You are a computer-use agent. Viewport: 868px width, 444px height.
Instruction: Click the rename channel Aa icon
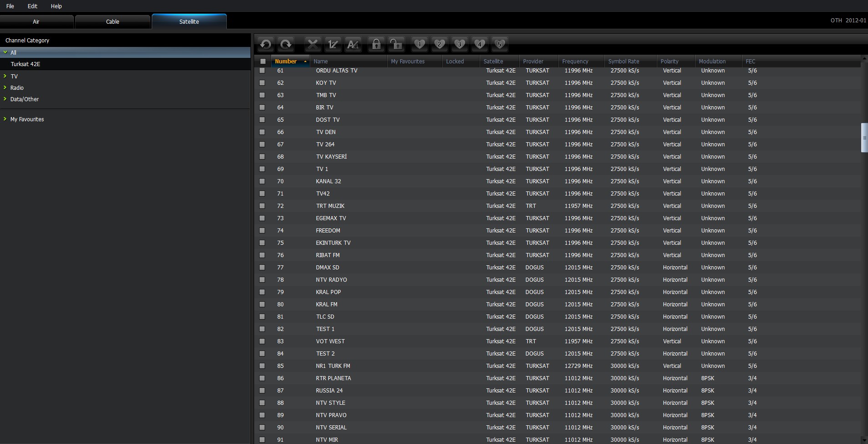click(353, 44)
